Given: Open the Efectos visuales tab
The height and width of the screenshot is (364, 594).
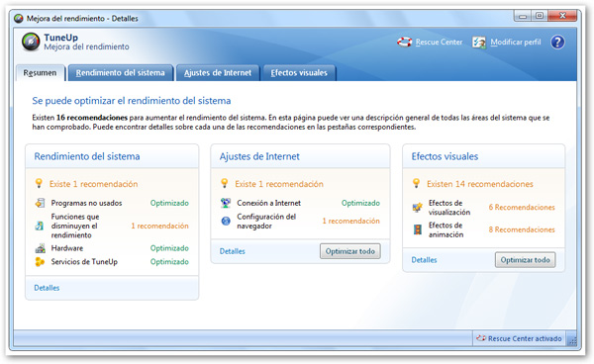Looking at the screenshot, I should (x=299, y=72).
